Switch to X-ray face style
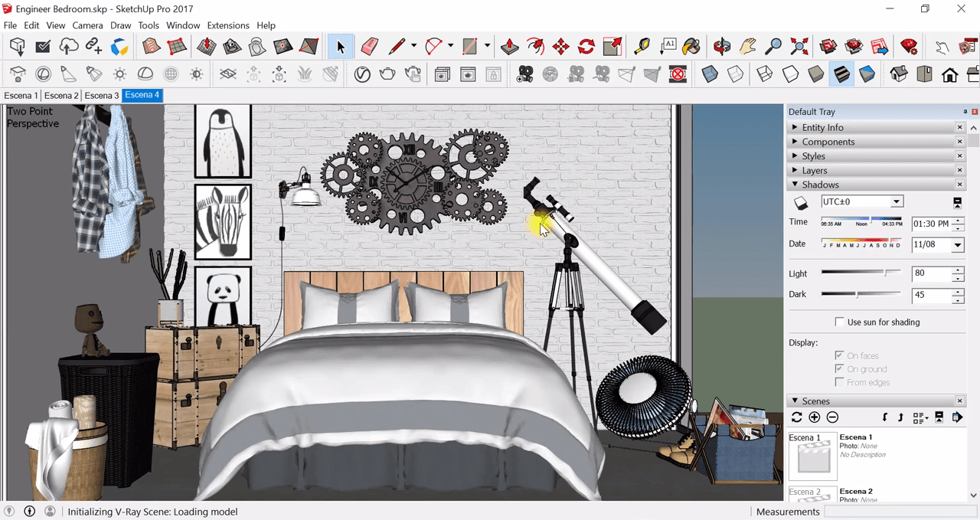The height and width of the screenshot is (520, 980). click(708, 74)
